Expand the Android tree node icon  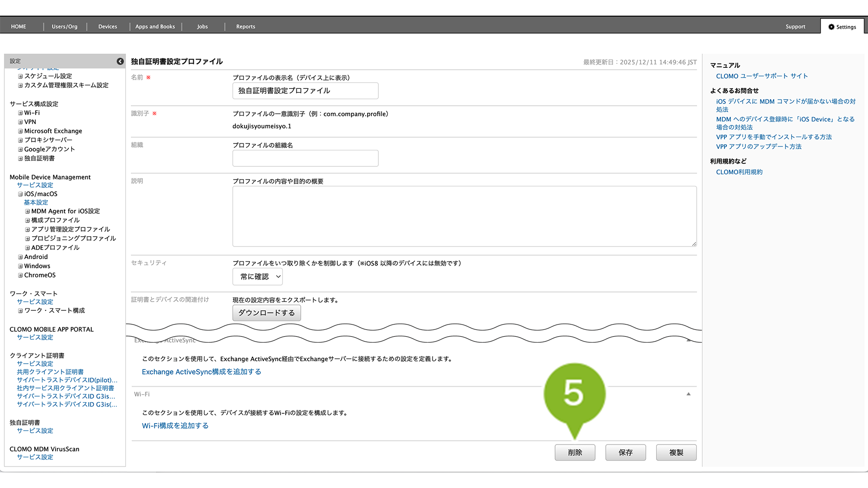tap(21, 257)
